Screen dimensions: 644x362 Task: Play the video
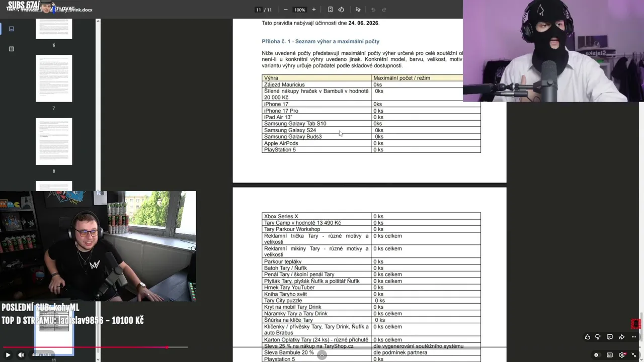[8, 355]
